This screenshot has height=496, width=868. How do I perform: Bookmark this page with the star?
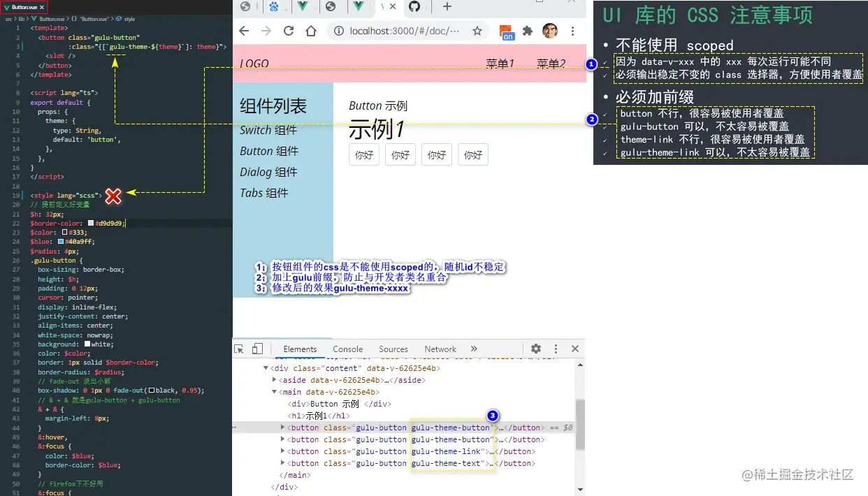tap(477, 31)
